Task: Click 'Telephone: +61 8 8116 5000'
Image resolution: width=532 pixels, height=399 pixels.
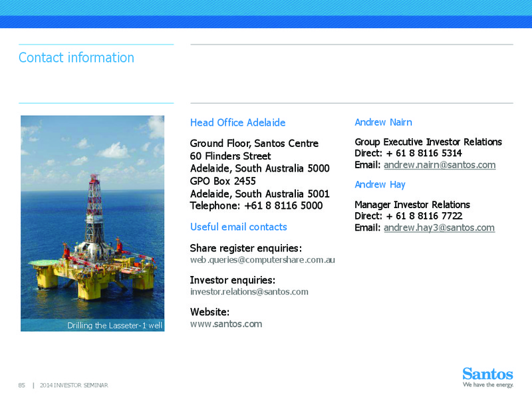Action: (256, 205)
